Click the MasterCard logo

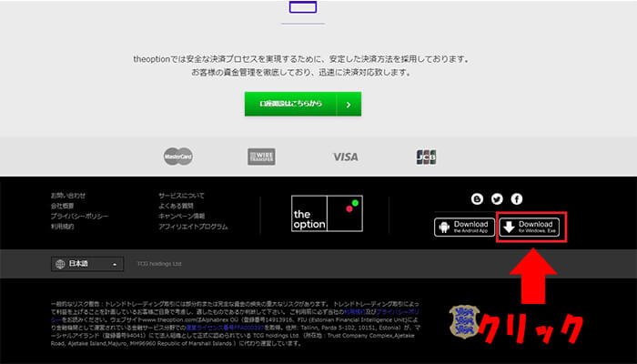click(178, 157)
